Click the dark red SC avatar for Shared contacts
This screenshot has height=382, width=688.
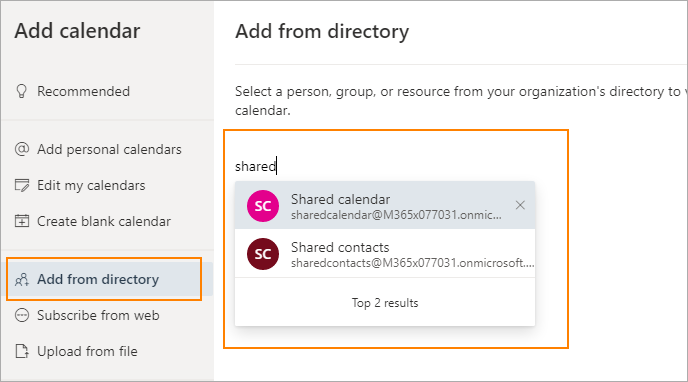tap(263, 254)
